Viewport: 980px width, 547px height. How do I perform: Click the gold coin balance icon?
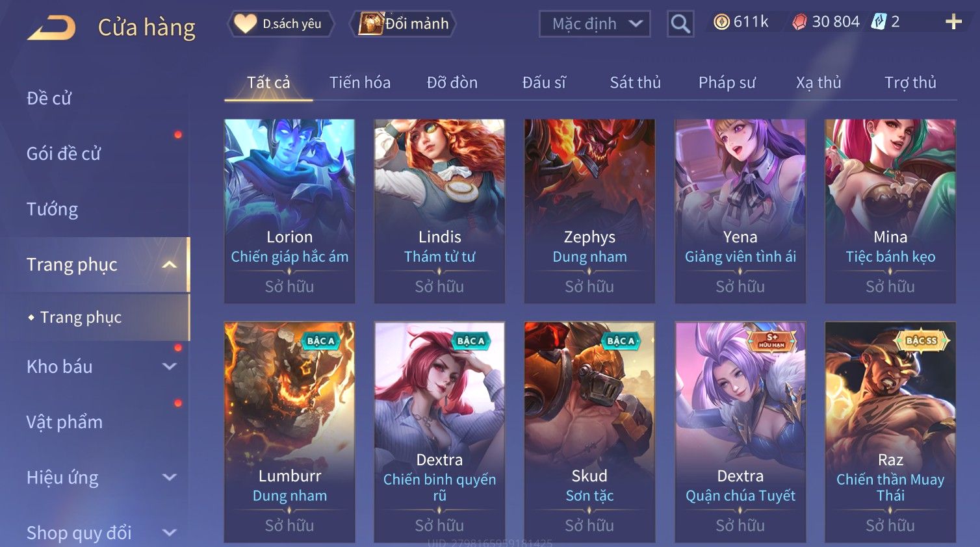(721, 22)
